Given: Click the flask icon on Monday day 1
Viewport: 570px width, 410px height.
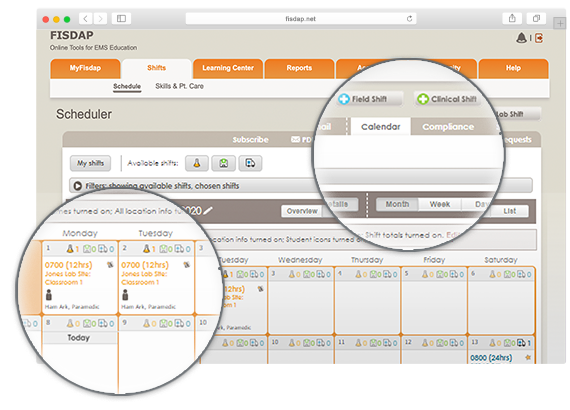Looking at the screenshot, I should pos(70,249).
